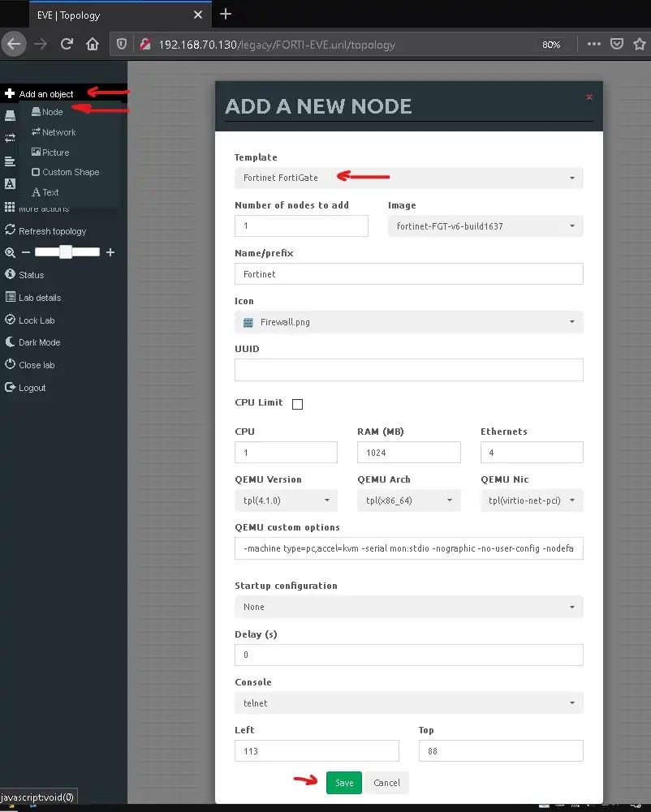Image resolution: width=651 pixels, height=812 pixels.
Task: Click the insecure connection lock icon
Action: click(145, 45)
